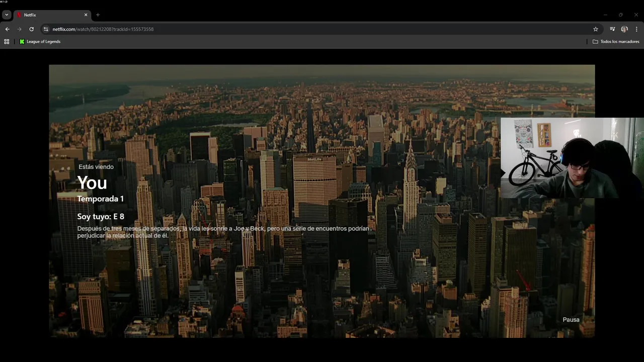Screen dimensions: 644x362
Task: Restore down the Chrome window
Action: [621, 15]
